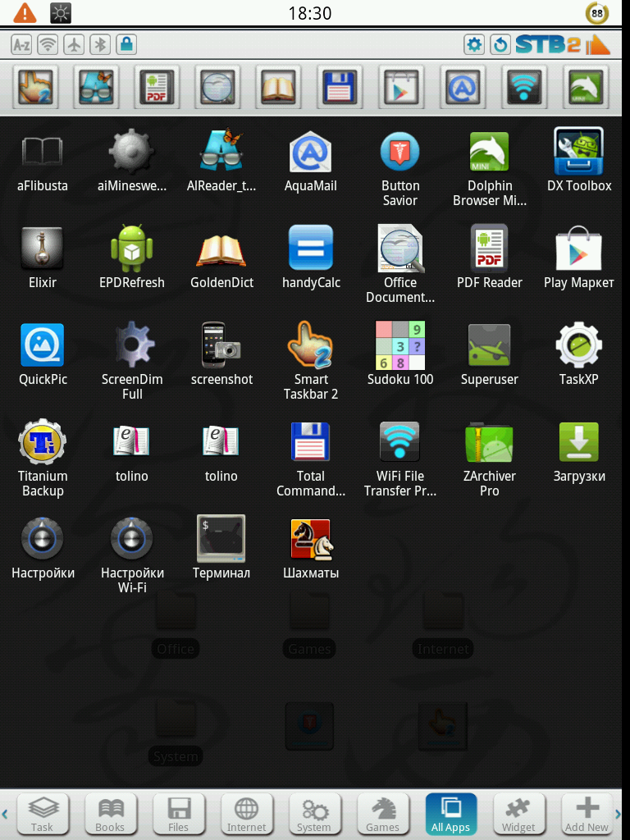Screen dimensions: 630x840
Task: Open ScreenDim Full app
Action: [x=132, y=362]
